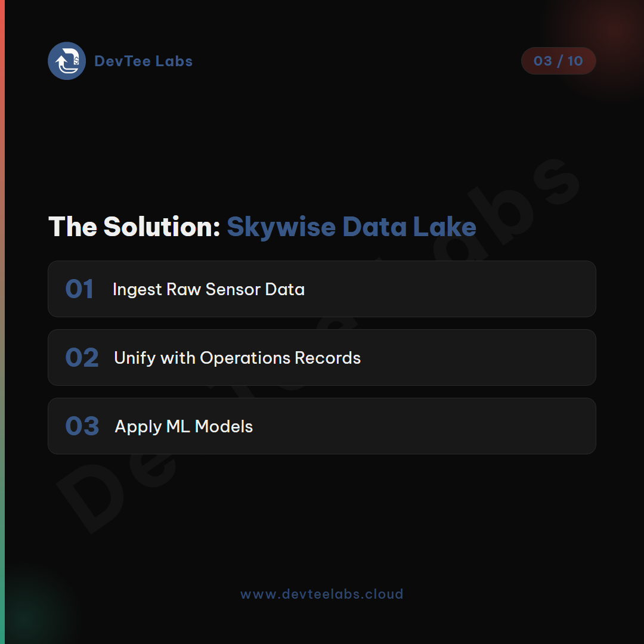The width and height of the screenshot is (644, 644).
Task: Open the www.devteelabs.cloud website link
Action: pyautogui.click(x=321, y=594)
